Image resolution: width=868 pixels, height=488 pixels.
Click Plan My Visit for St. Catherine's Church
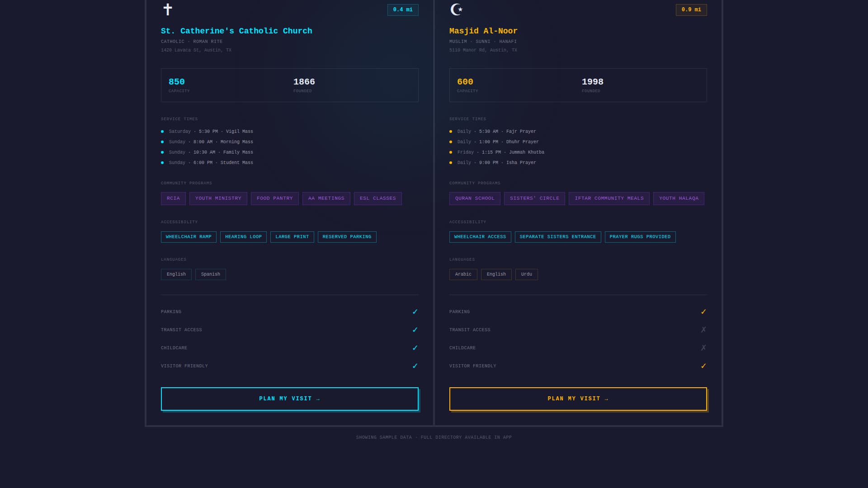tap(290, 399)
